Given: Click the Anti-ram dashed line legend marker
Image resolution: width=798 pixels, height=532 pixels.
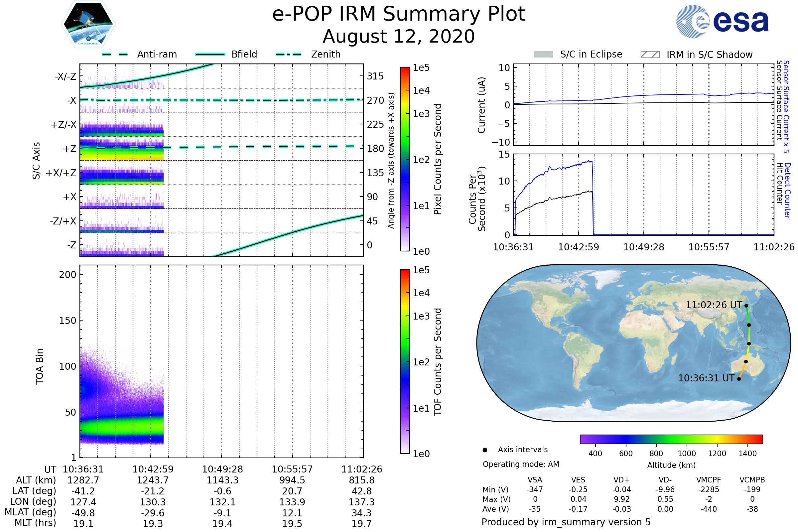Looking at the screenshot, I should click(x=115, y=54).
